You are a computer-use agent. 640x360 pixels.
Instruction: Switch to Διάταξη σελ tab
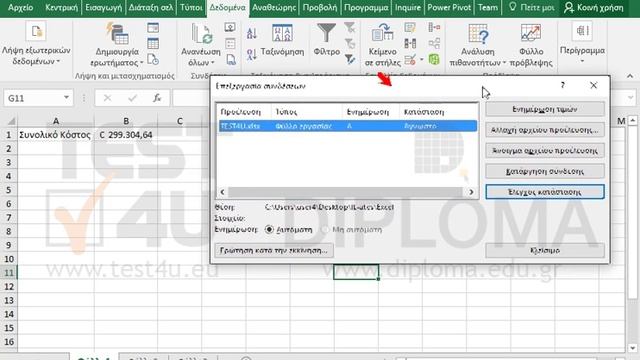tap(151, 7)
